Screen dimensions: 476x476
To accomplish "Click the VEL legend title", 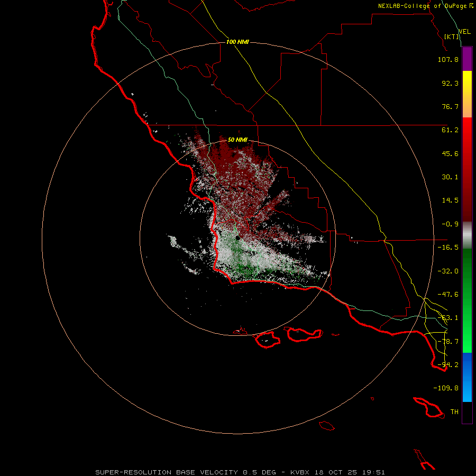I will pyautogui.click(x=464, y=32).
